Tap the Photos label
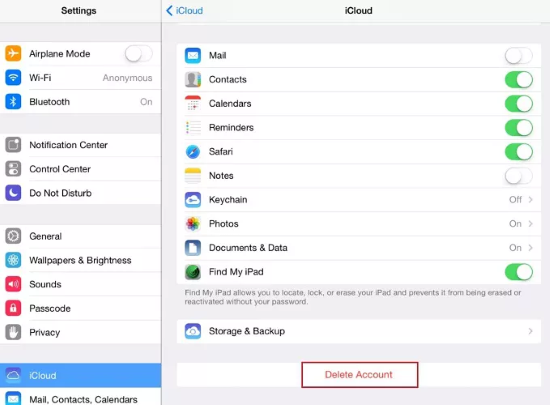Image resolution: width=550 pixels, height=405 pixels. click(x=224, y=224)
